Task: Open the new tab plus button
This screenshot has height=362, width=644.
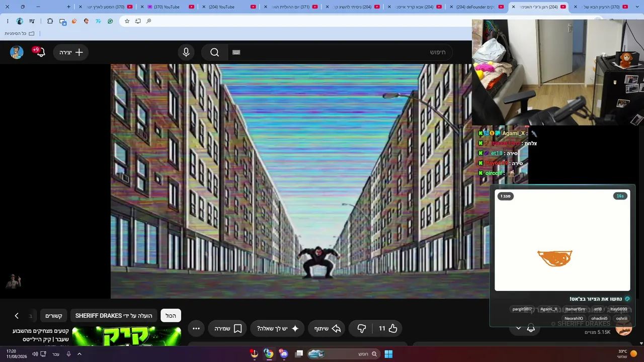Action: point(68,7)
